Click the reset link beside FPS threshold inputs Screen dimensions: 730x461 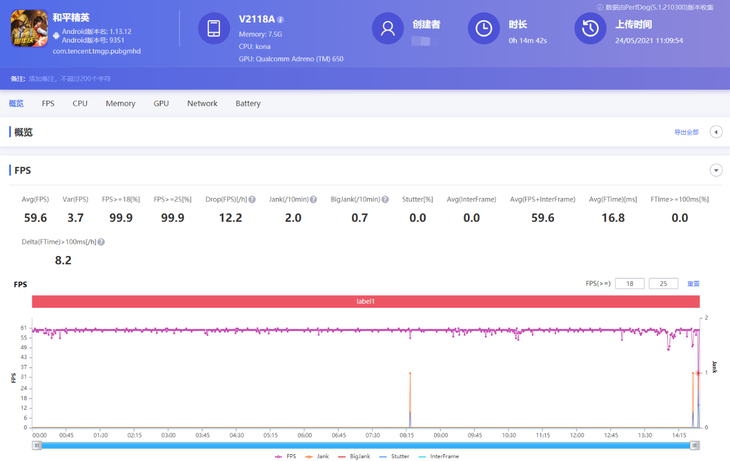tap(693, 284)
